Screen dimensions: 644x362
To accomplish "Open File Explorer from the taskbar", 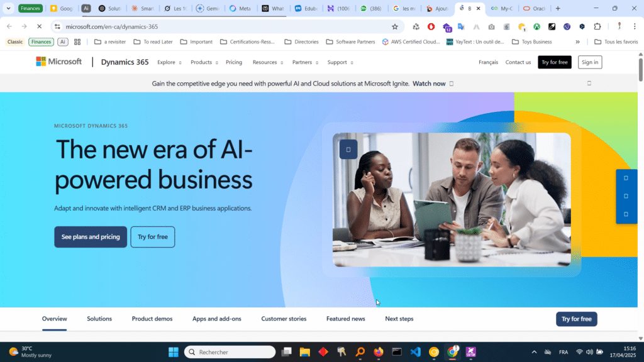I will 305,352.
